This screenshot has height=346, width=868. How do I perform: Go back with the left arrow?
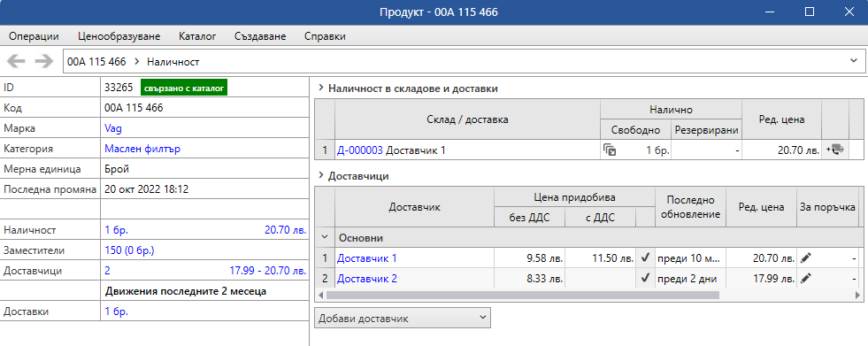click(16, 61)
